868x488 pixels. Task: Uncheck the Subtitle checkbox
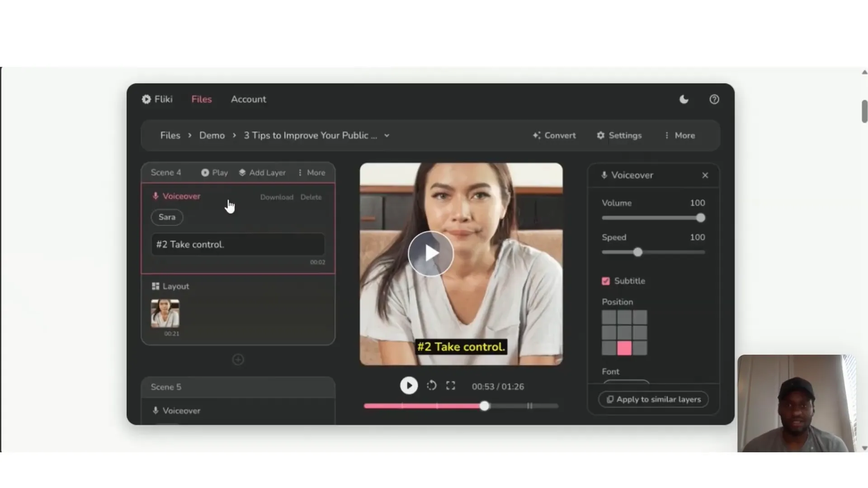pyautogui.click(x=606, y=281)
